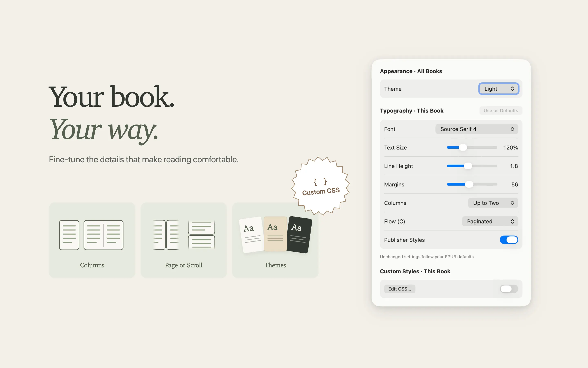Open the Font dropdown showing Source Serif 4
Image resolution: width=588 pixels, height=368 pixels.
[477, 129]
